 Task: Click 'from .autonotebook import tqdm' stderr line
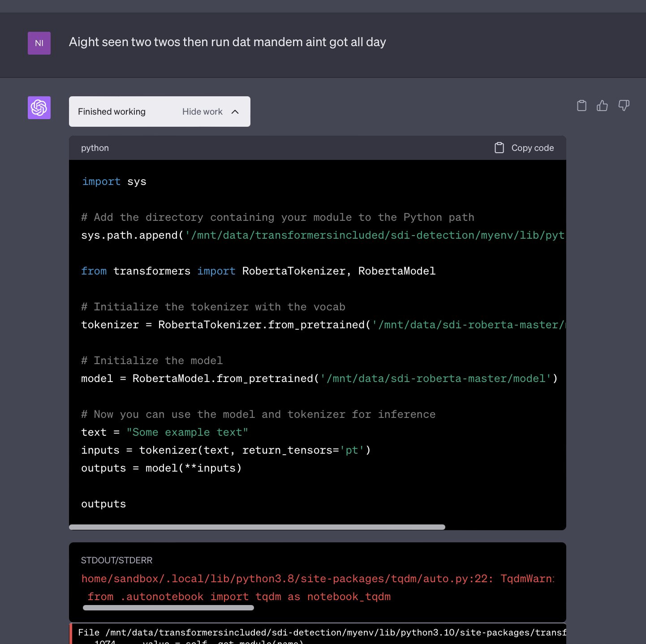point(239,597)
